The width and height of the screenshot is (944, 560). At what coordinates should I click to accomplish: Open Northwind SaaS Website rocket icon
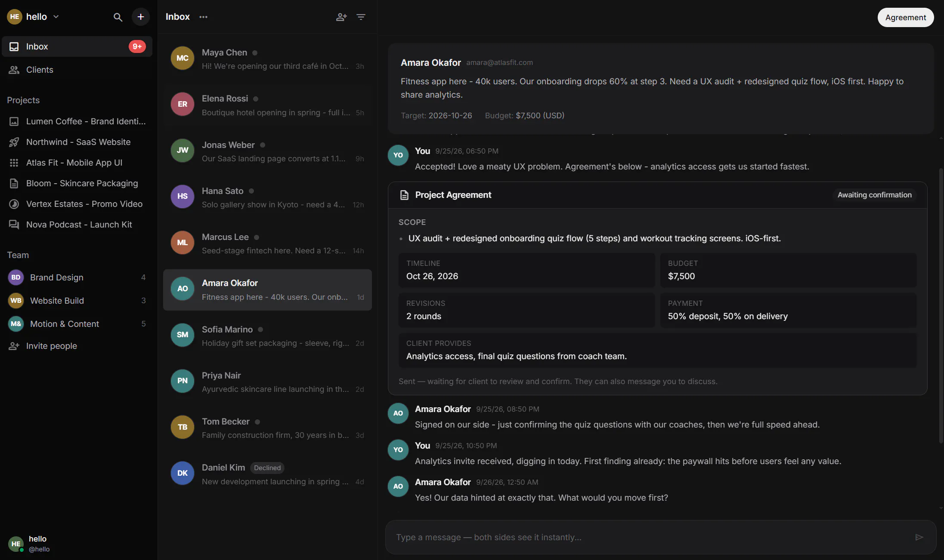coord(14,142)
